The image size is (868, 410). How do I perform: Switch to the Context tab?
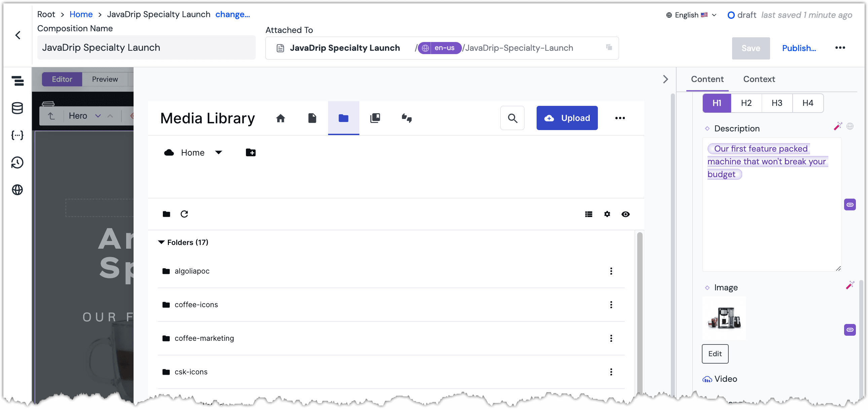pyautogui.click(x=759, y=79)
